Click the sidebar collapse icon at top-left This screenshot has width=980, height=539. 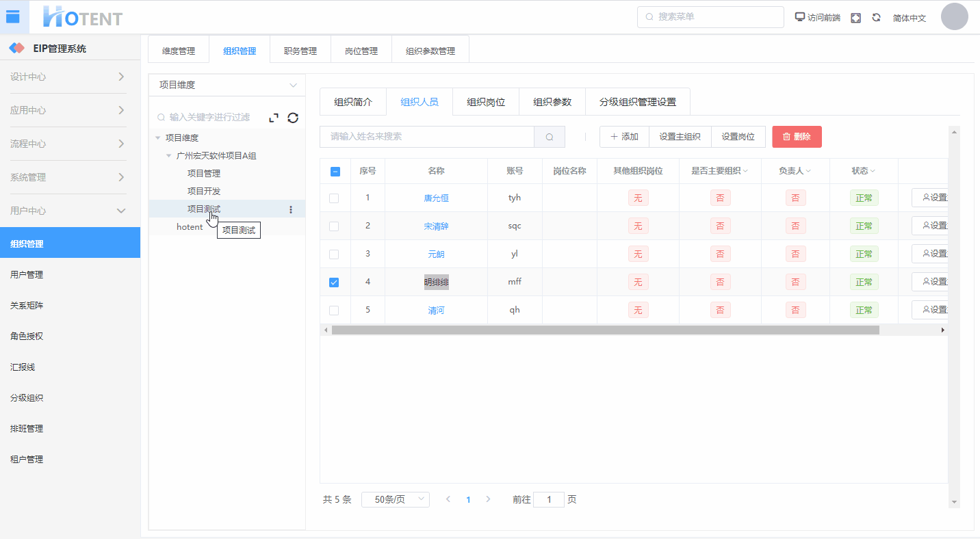tap(13, 17)
